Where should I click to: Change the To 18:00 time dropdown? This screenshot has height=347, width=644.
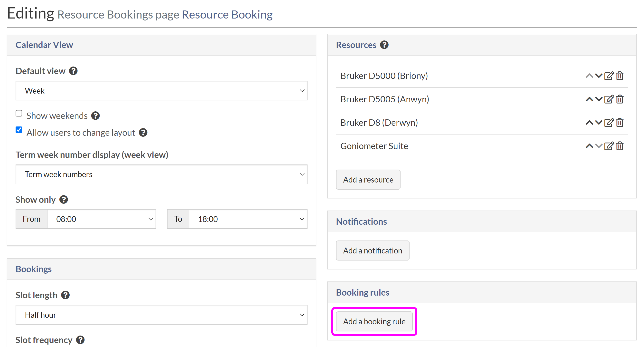pyautogui.click(x=248, y=219)
